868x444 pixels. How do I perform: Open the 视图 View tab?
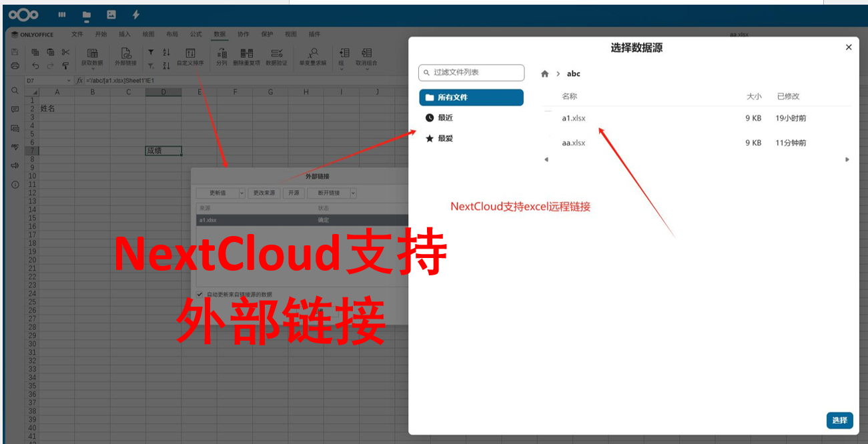pos(291,34)
